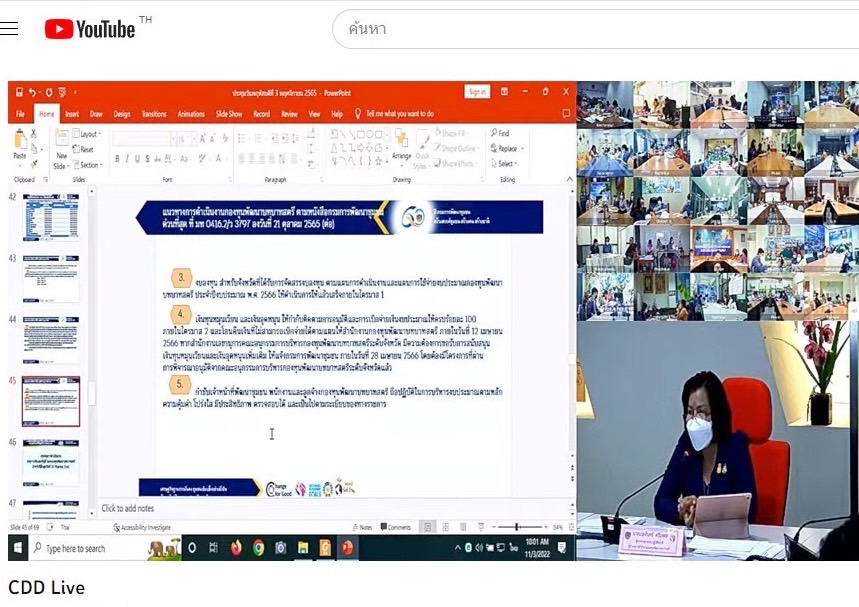Expand the Replace dropdown

click(507, 148)
